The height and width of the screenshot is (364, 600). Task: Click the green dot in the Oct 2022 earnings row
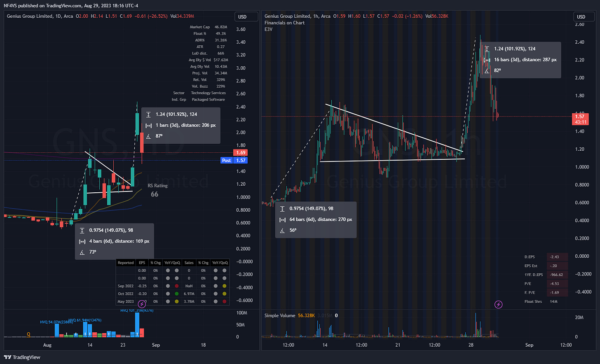[x=176, y=294]
